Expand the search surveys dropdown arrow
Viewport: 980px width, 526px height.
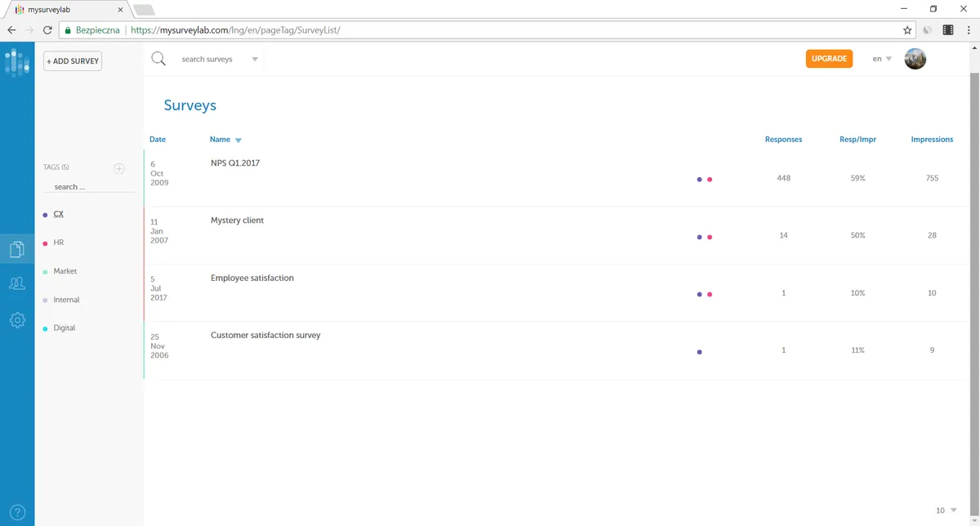[x=255, y=60]
